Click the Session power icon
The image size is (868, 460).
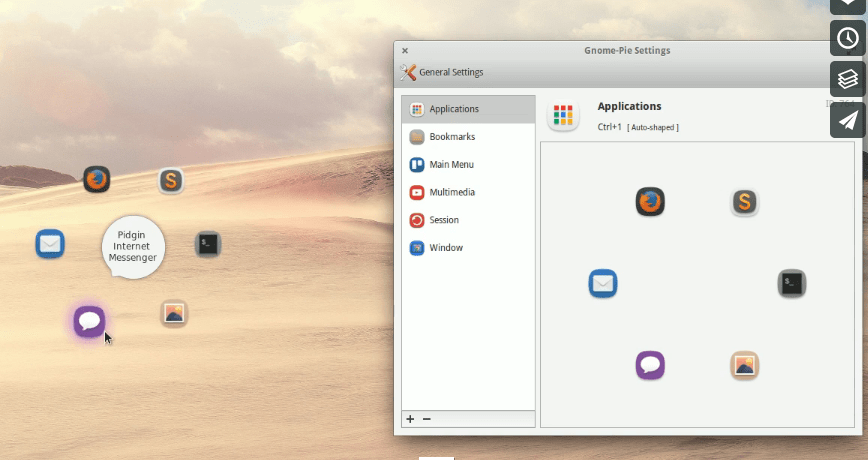[417, 220]
